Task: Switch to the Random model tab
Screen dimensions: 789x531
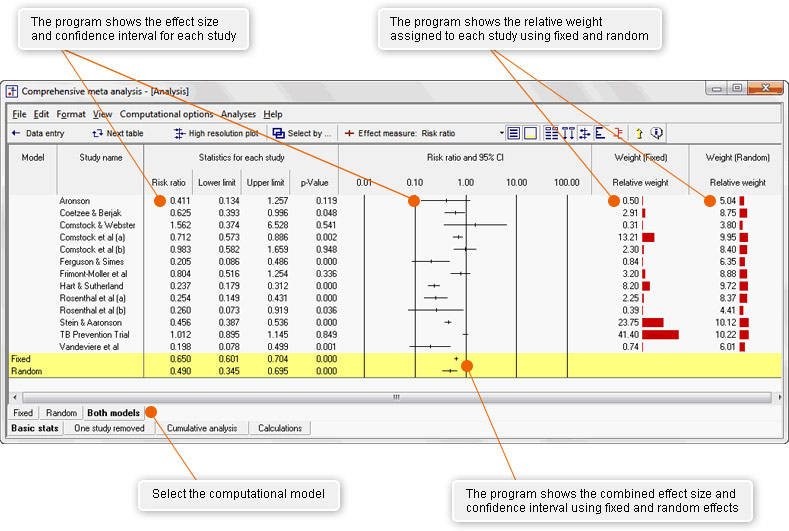Action: click(61, 412)
